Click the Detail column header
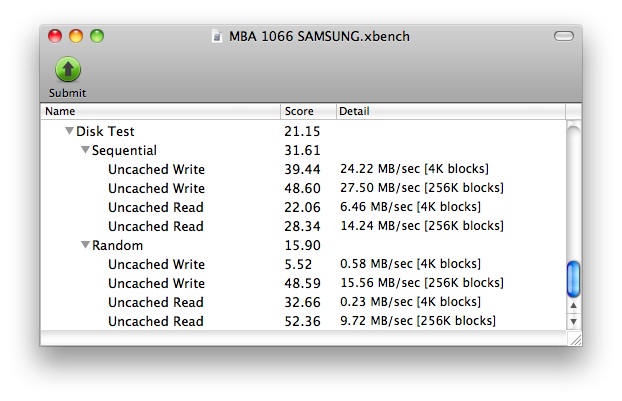 pos(451,111)
